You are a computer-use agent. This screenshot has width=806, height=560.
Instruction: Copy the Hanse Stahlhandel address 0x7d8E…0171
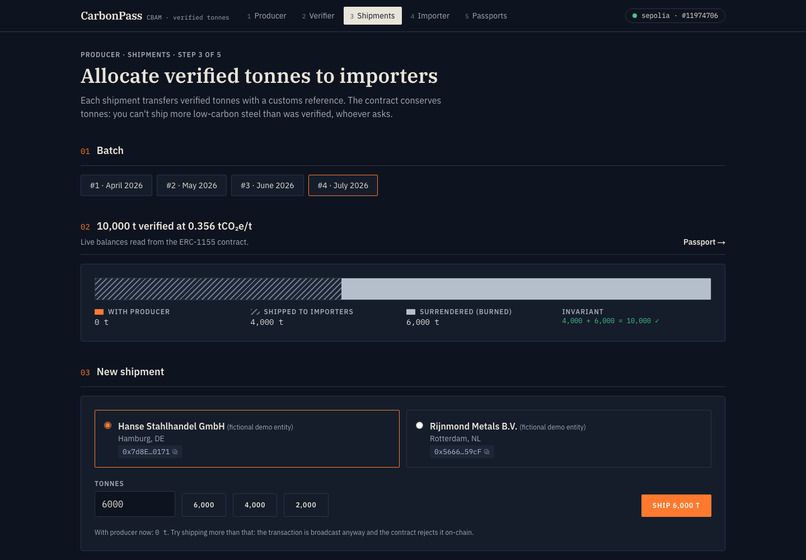click(x=175, y=452)
